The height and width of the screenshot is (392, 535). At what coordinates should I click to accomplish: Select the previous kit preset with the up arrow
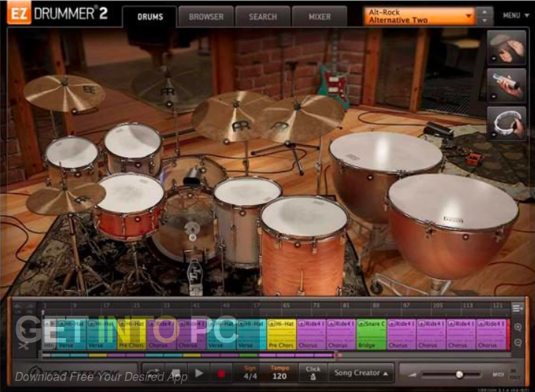pyautogui.click(x=485, y=12)
